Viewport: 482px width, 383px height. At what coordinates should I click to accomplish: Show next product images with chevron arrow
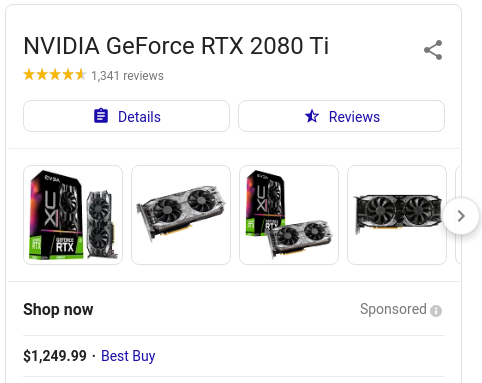461,216
